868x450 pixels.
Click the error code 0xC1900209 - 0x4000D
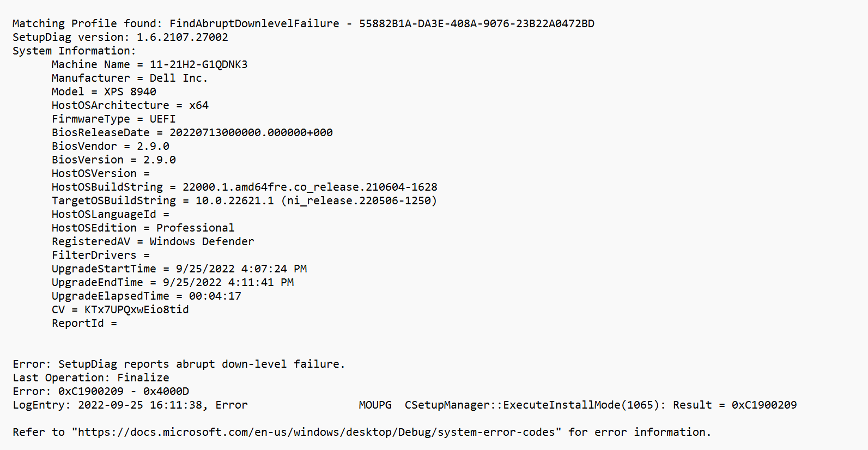click(x=124, y=391)
